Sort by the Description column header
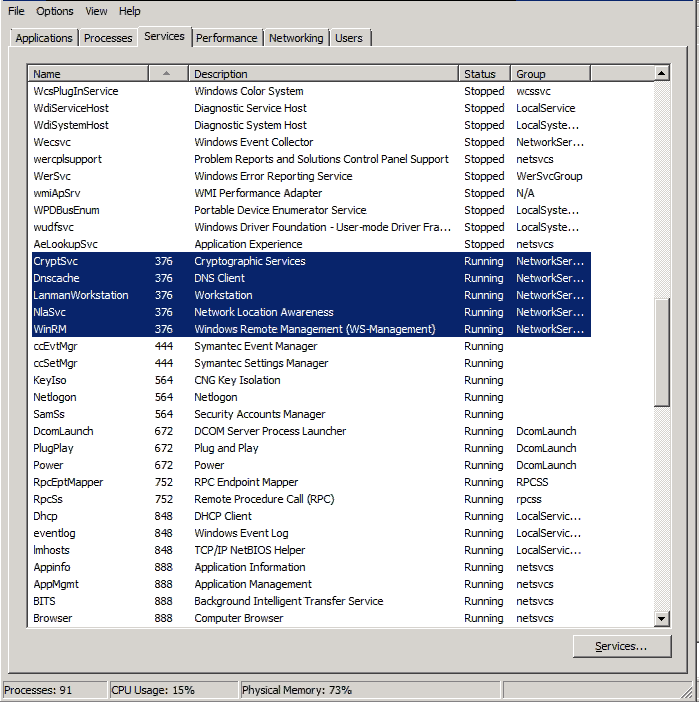699x702 pixels. click(322, 74)
